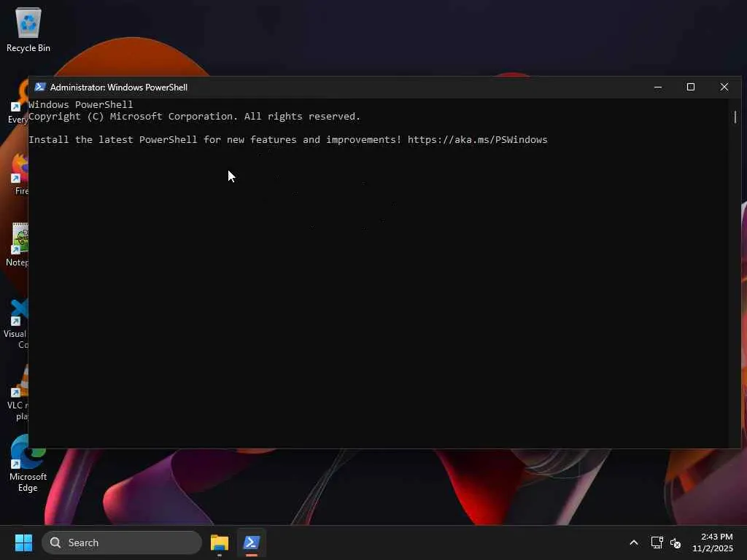The image size is (747, 560).
Task: Click the 'Copyright (C) Microsoft Corporation' line
Action: click(x=194, y=117)
